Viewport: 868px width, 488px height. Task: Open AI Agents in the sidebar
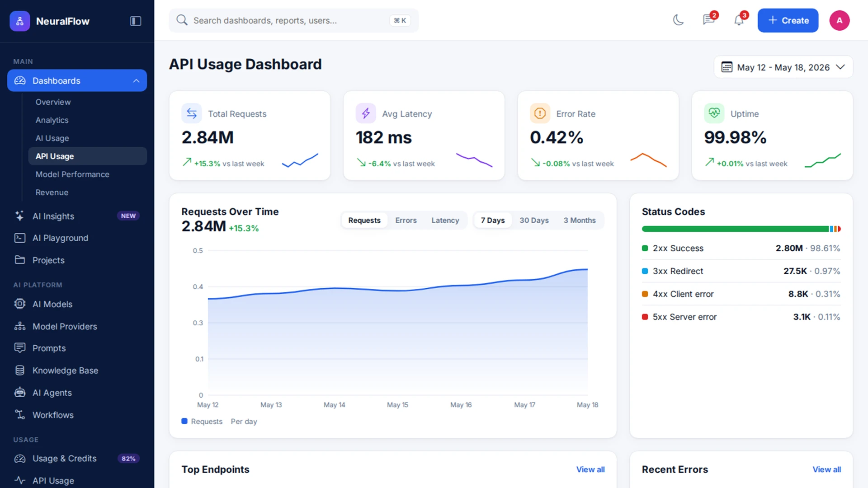(x=77, y=393)
